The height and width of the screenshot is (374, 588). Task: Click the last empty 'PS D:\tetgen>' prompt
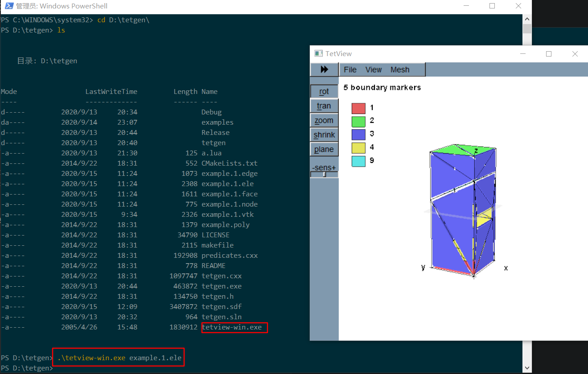(x=27, y=368)
